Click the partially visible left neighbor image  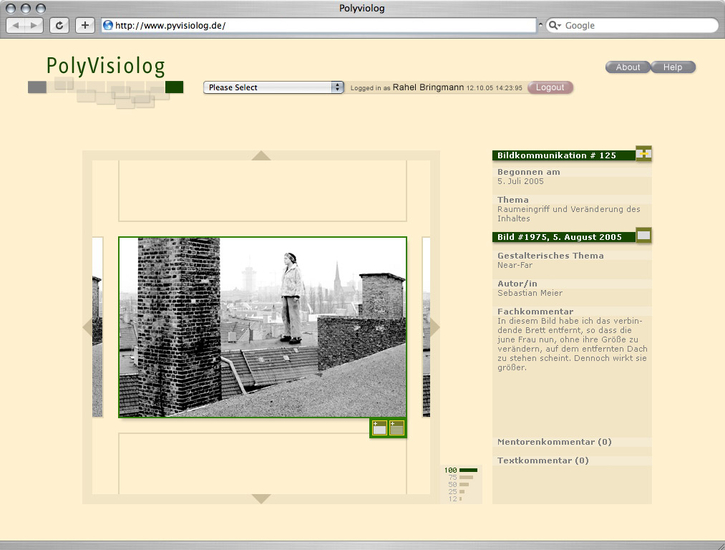(97, 327)
